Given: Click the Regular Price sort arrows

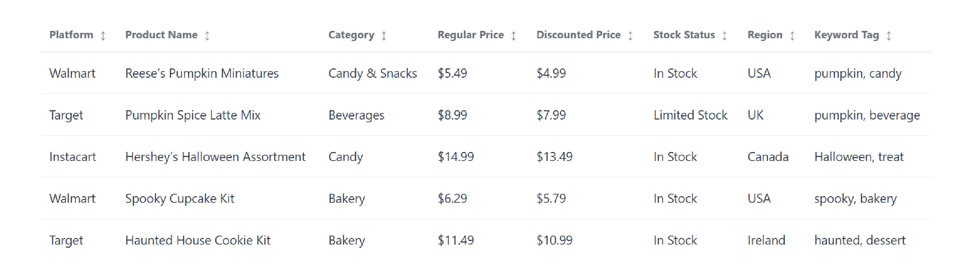Looking at the screenshot, I should pos(513,36).
